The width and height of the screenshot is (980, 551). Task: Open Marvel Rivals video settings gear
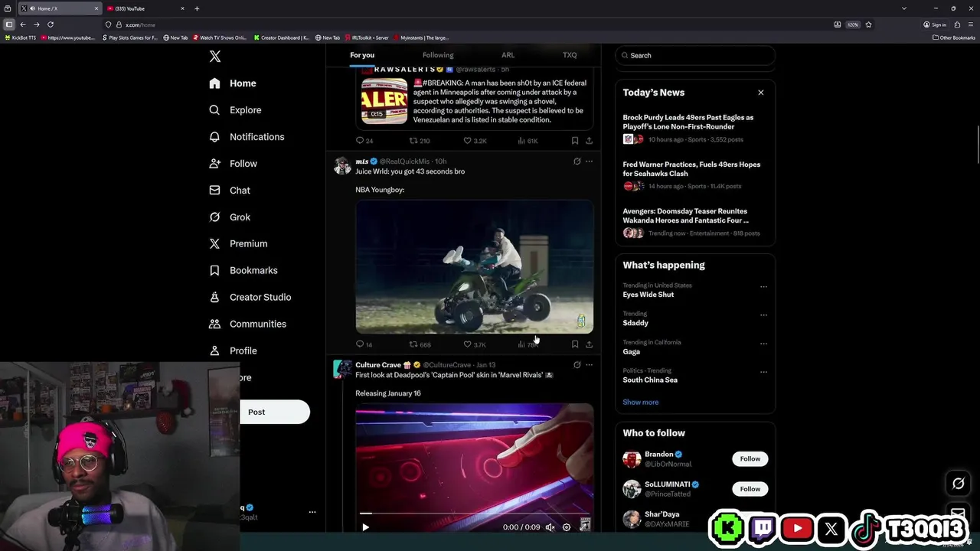pos(567,527)
